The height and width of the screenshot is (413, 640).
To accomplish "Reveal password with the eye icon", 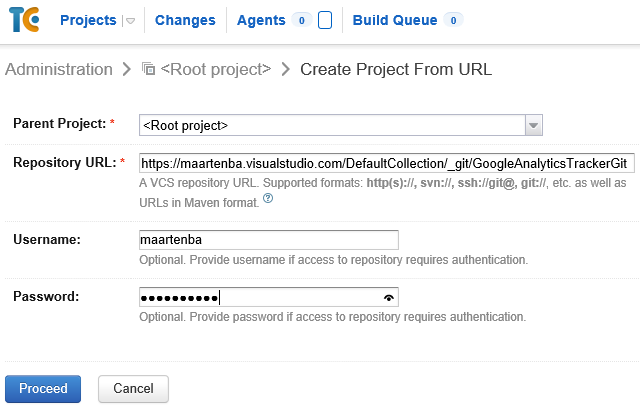I will (x=389, y=298).
